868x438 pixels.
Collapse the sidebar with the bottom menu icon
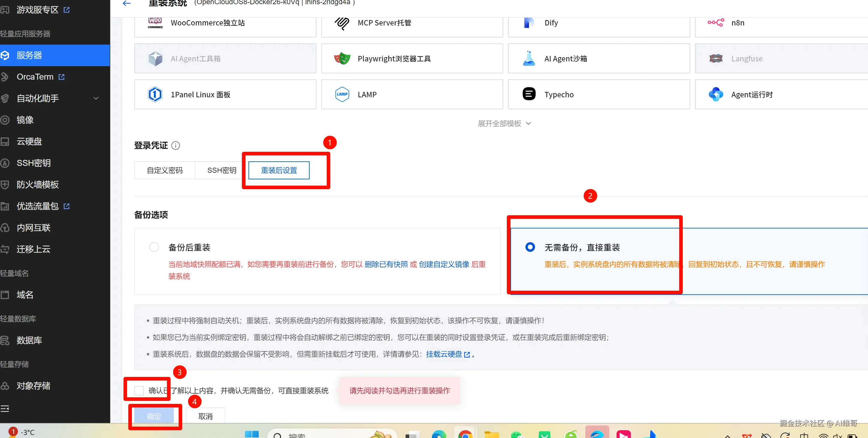click(5, 409)
